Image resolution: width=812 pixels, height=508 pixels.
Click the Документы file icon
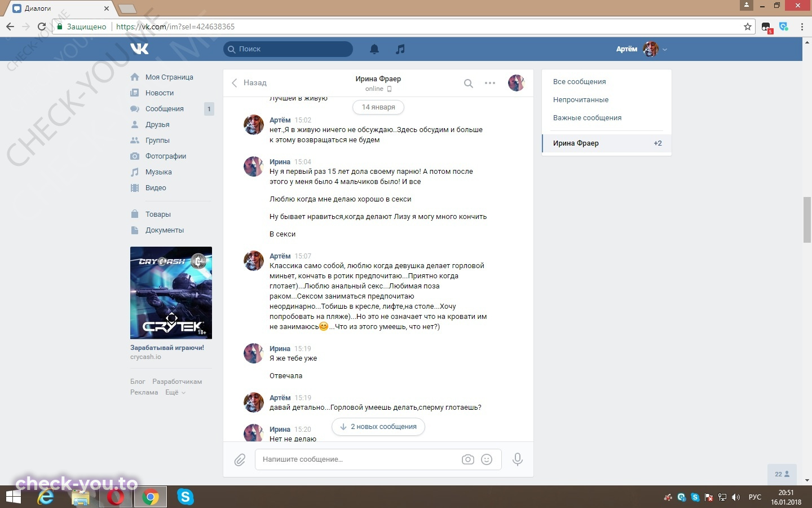135,230
